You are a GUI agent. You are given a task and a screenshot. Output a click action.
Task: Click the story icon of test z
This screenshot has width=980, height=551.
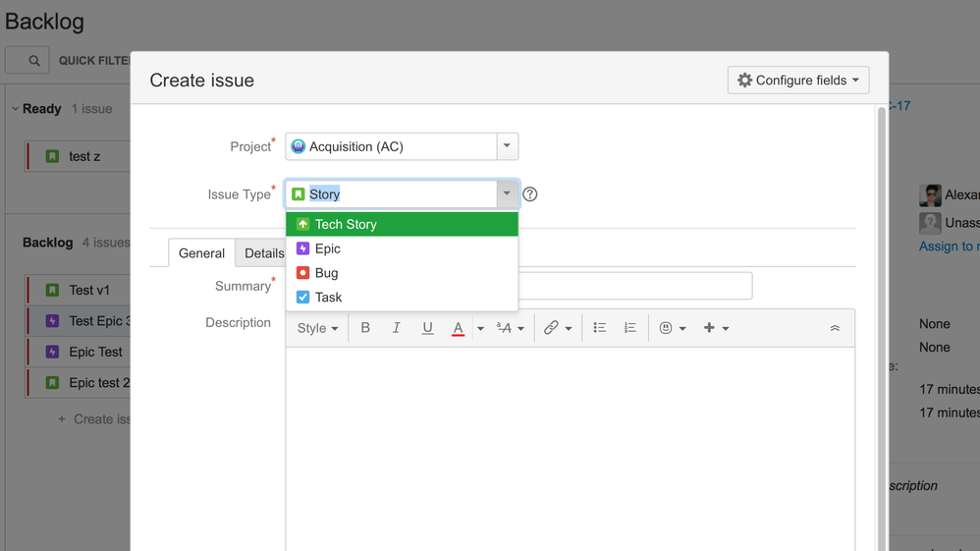pos(52,156)
